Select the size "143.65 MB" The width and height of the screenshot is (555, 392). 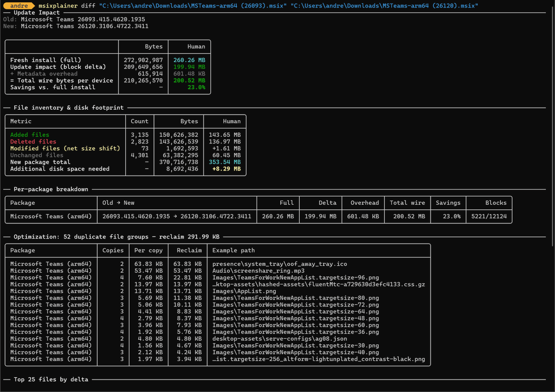pyautogui.click(x=225, y=135)
